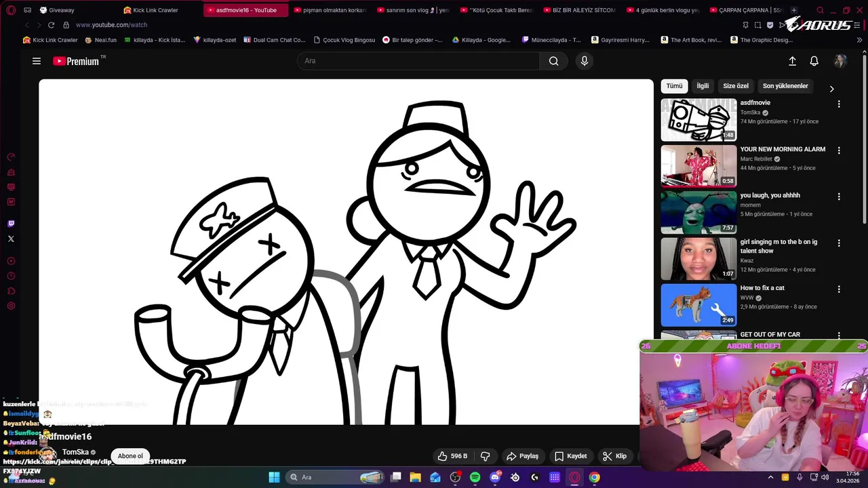Open File Explorer from the taskbar

click(415, 477)
